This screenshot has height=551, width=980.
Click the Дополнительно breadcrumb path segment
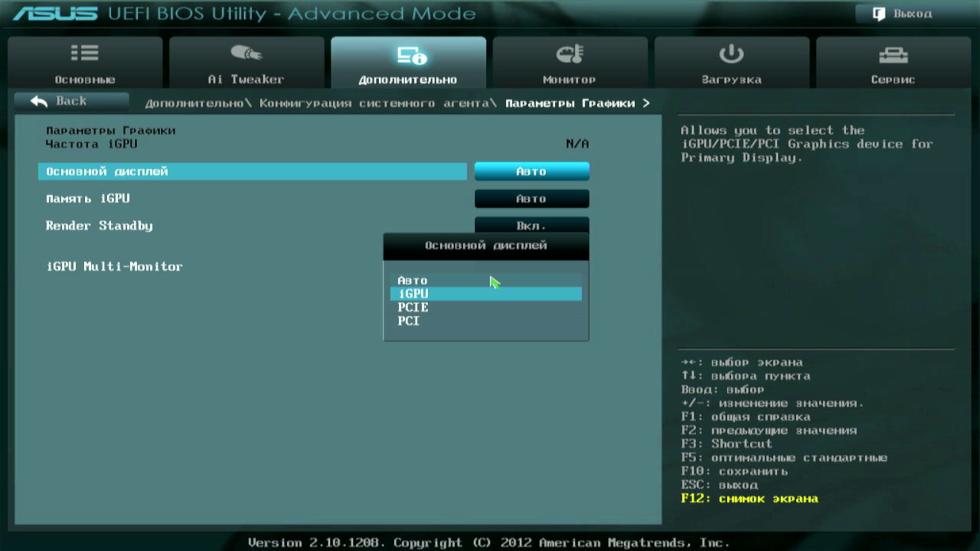tap(194, 104)
